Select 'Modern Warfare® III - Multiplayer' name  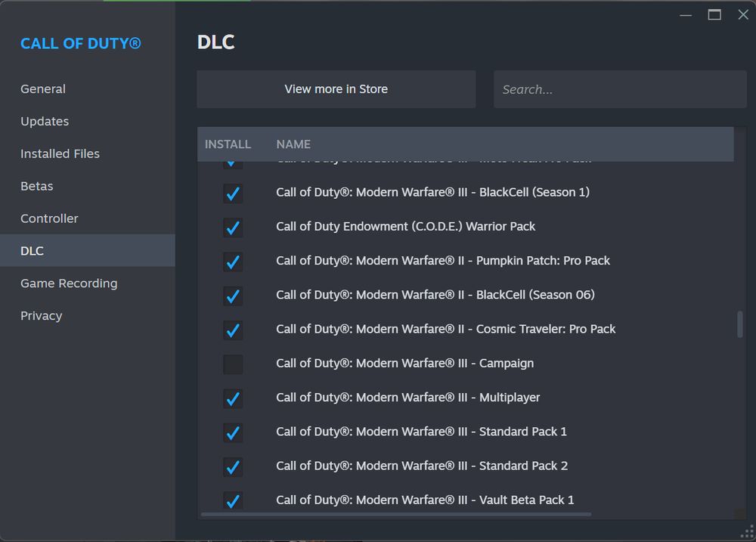pos(408,398)
